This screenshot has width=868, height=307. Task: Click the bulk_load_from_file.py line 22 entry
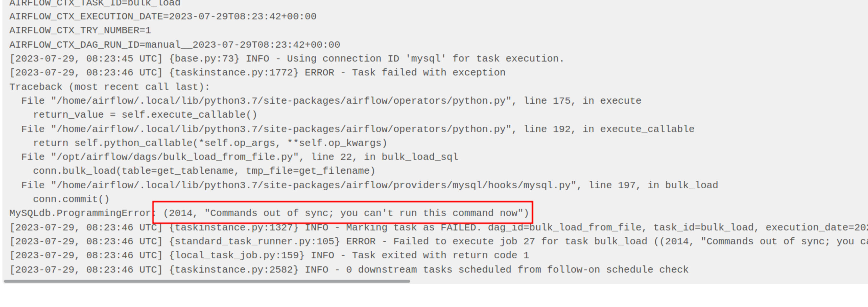click(240, 157)
